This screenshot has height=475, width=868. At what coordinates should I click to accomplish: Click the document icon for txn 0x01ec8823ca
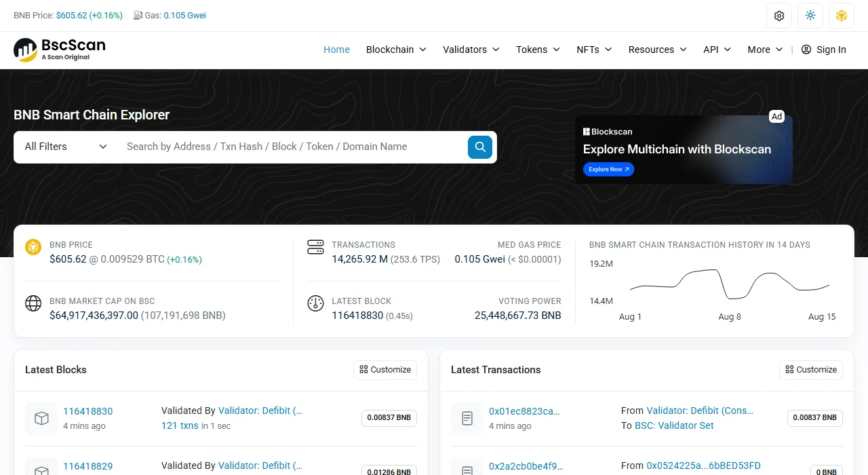coord(467,419)
